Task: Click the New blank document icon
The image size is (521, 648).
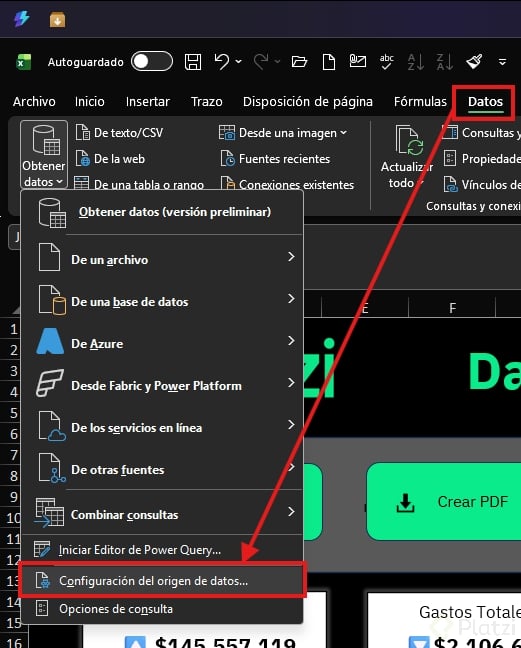Action: pyautogui.click(x=328, y=62)
